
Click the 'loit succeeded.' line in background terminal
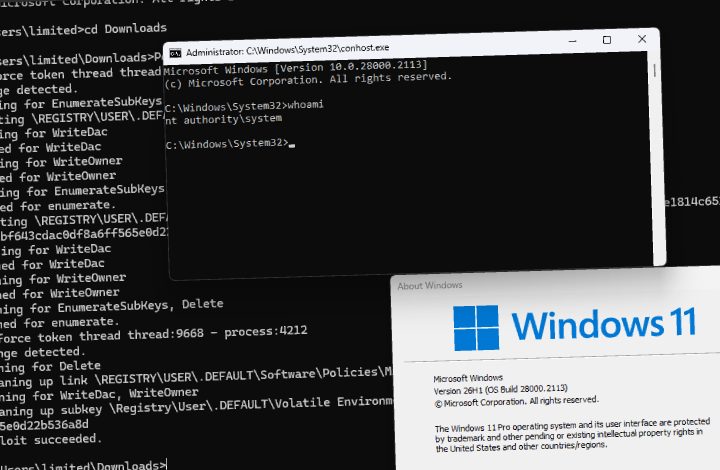(51, 440)
